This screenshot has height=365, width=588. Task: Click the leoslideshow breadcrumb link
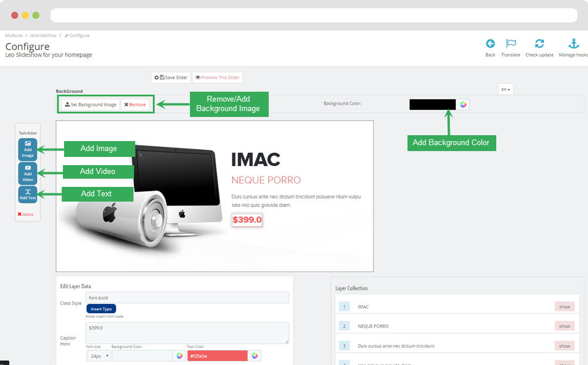[x=43, y=36]
